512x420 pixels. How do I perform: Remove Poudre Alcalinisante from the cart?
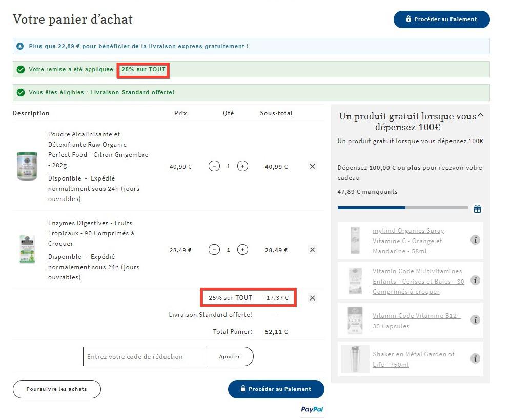coord(312,166)
